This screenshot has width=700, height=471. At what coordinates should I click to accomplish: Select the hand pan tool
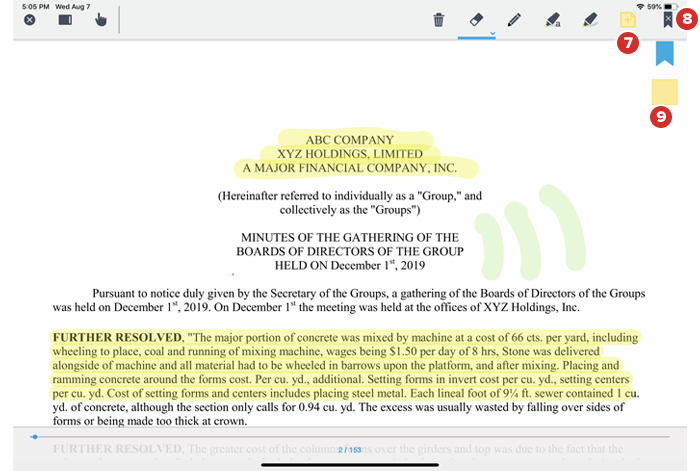click(101, 20)
